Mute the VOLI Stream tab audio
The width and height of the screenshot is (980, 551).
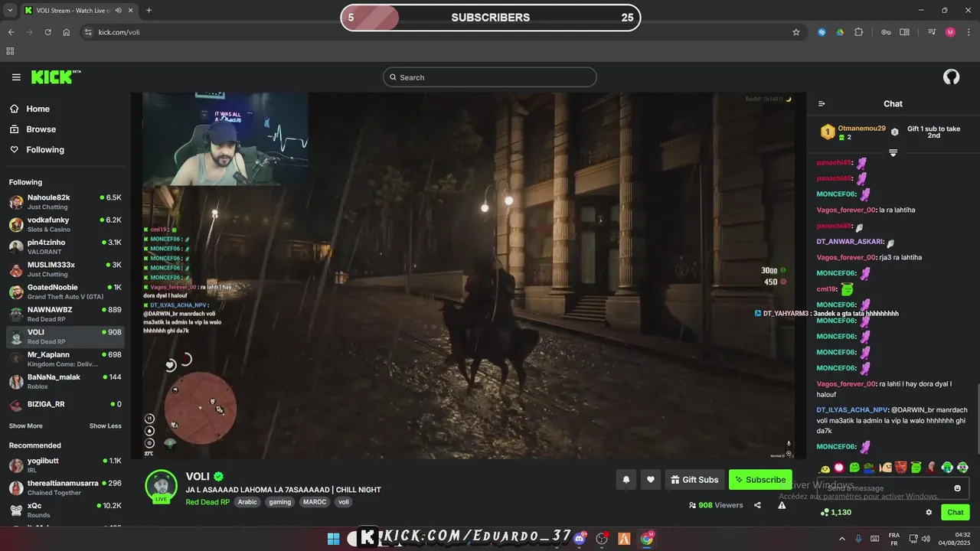pos(119,10)
